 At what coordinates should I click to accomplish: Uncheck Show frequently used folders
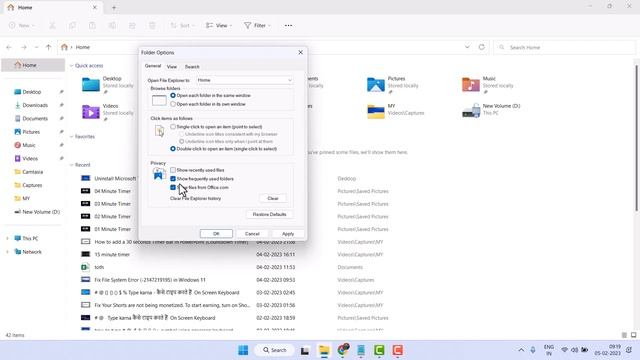point(173,179)
